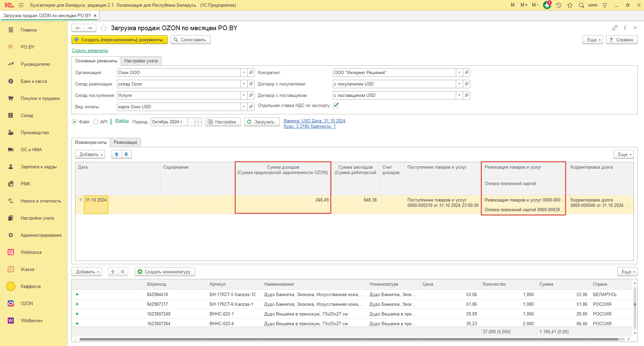644x346 pixels.
Task: Switch to Взаиморасчеты tab
Action: coord(91,142)
